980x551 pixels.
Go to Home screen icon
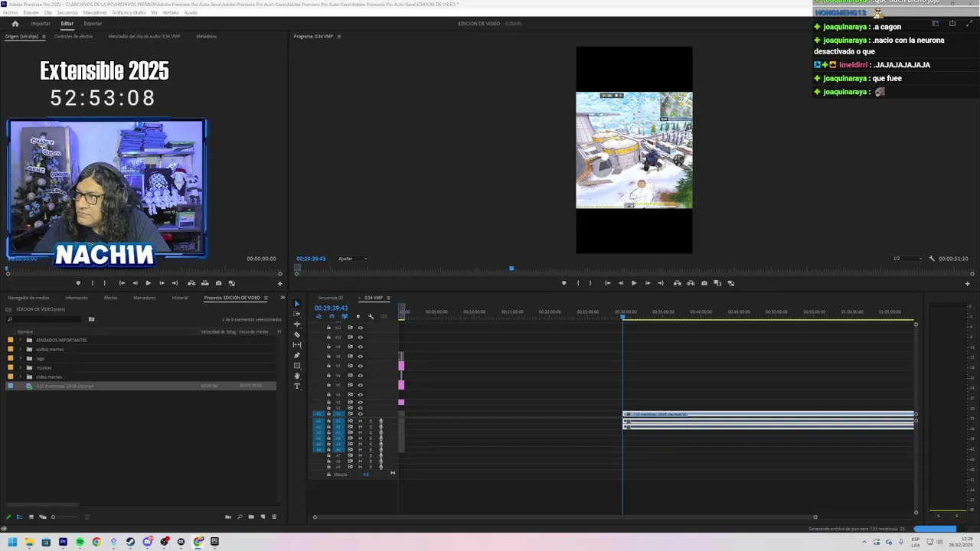tap(15, 24)
